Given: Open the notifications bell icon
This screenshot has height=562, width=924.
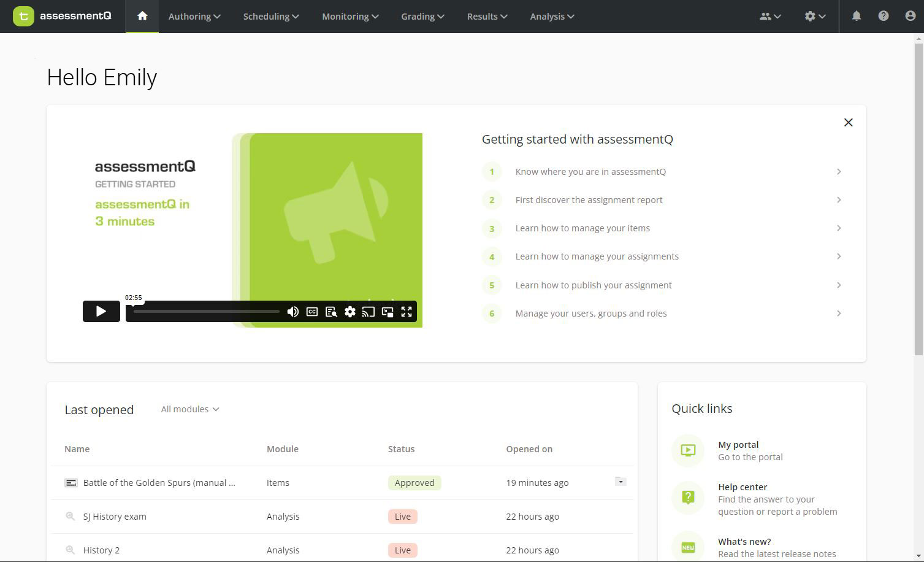Looking at the screenshot, I should (x=857, y=16).
